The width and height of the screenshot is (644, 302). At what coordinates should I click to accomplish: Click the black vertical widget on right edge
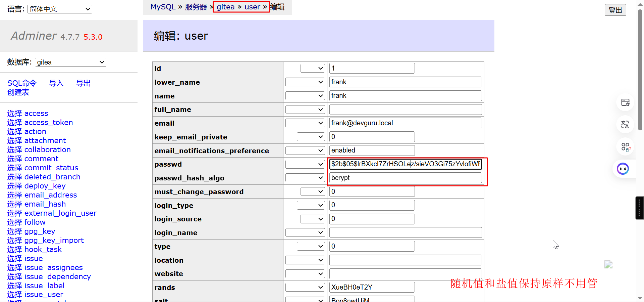(x=639, y=208)
